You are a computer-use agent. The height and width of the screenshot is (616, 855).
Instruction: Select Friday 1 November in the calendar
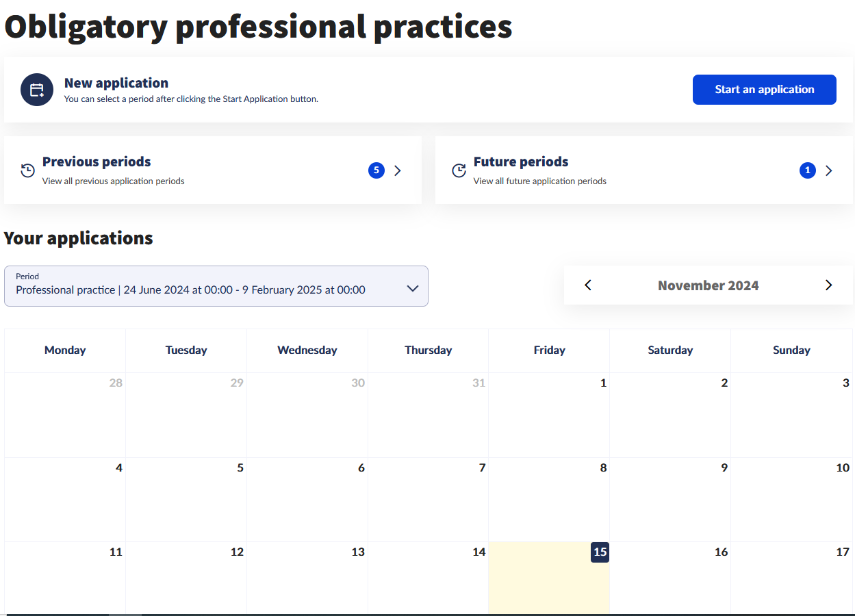[x=549, y=415]
